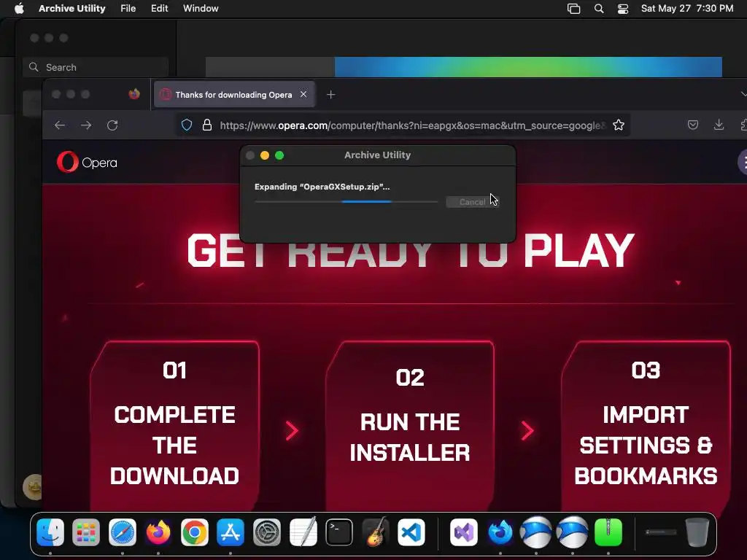This screenshot has height=560, width=747.
Task: Open tracking protection shield info
Action: point(187,125)
